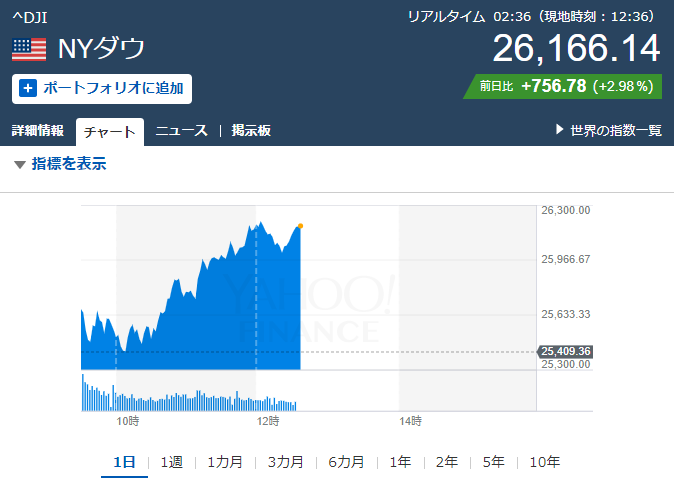Show the 6カ月 chart range

coord(346,462)
